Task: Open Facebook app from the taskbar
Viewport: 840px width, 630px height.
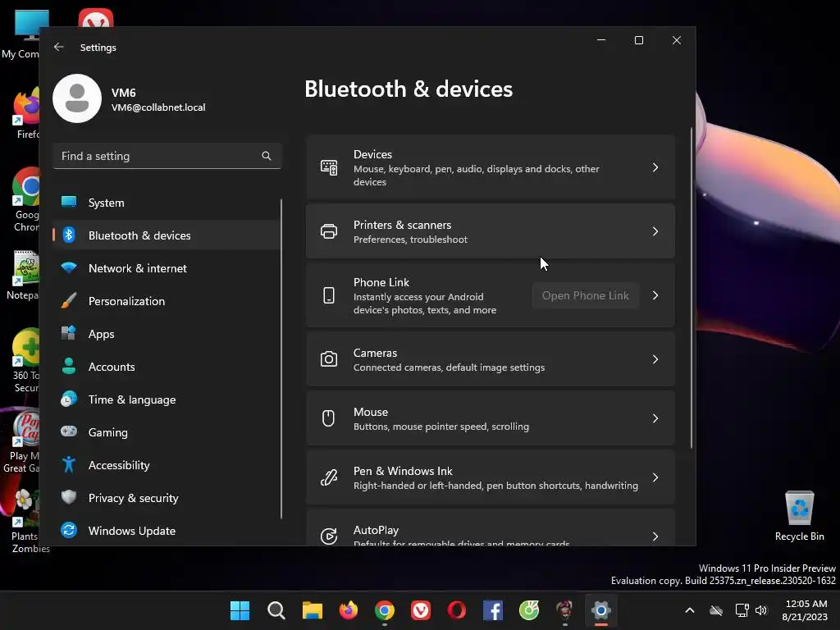Action: pyautogui.click(x=493, y=610)
